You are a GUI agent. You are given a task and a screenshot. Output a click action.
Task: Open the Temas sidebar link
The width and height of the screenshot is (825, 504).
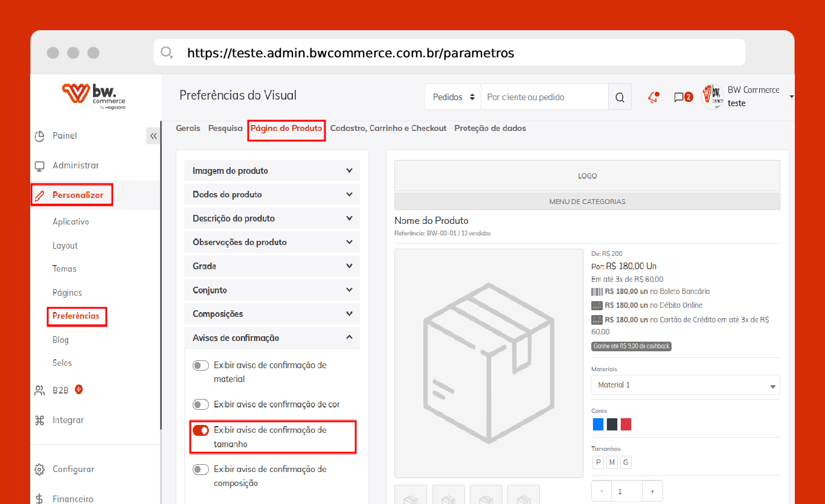65,269
